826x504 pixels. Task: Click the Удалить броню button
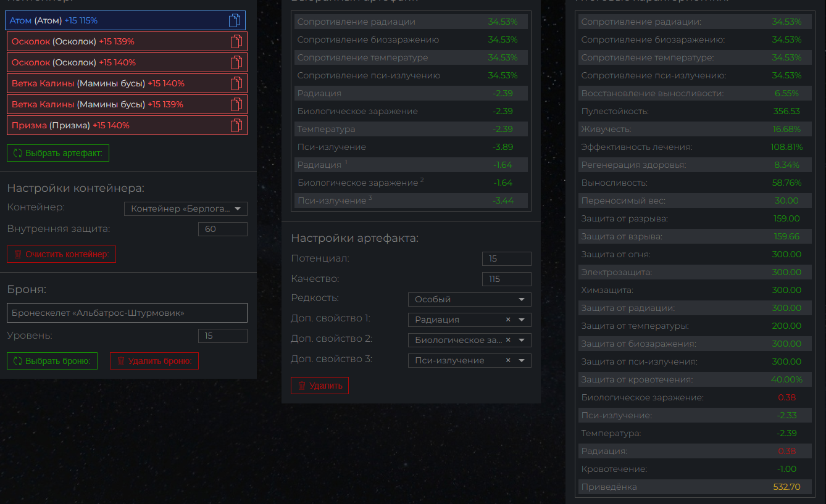(x=154, y=361)
